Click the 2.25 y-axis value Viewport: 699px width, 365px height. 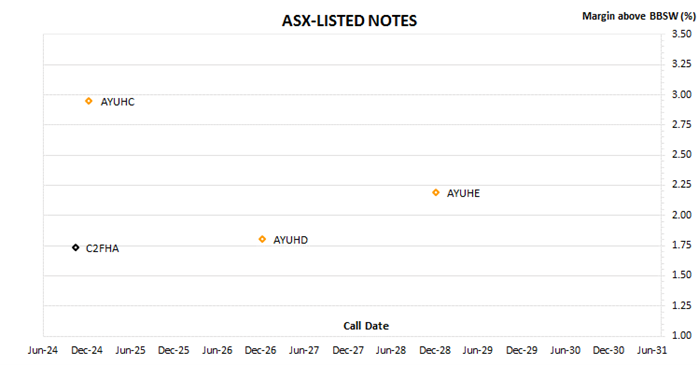pyautogui.click(x=682, y=185)
